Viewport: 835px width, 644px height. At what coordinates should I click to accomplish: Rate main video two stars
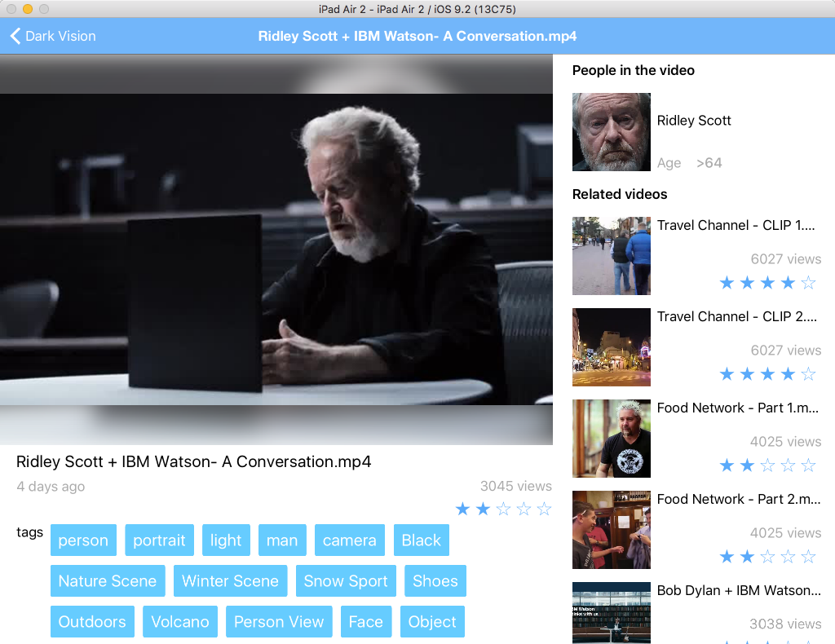[x=483, y=509]
